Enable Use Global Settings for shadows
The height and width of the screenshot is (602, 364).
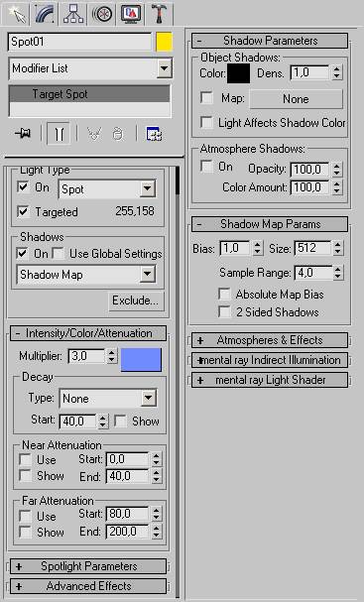click(59, 253)
